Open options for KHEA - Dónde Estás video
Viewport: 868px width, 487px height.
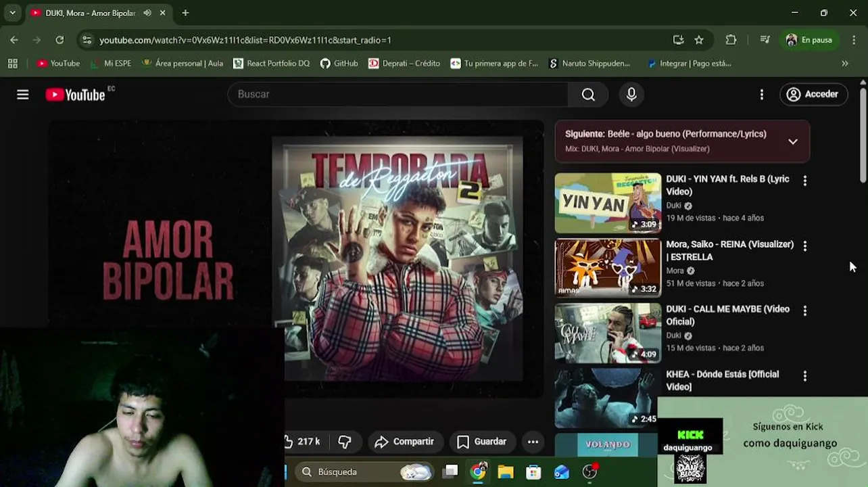[804, 376]
